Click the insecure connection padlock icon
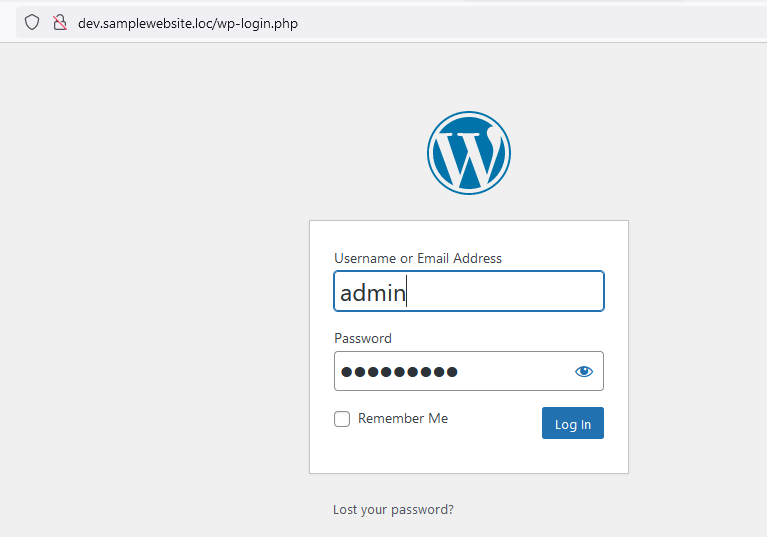This screenshot has width=767, height=537. tap(60, 22)
